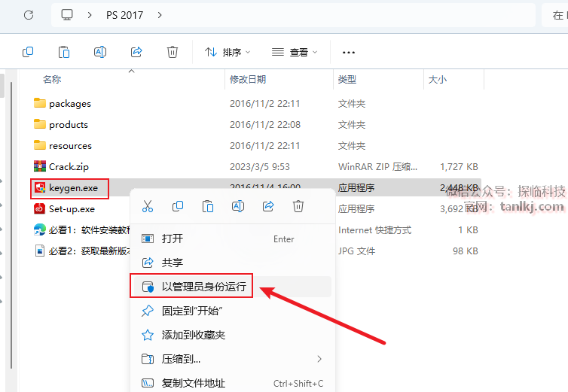The image size is (568, 392).
Task: Click context menu Rename icon
Action: (x=237, y=206)
